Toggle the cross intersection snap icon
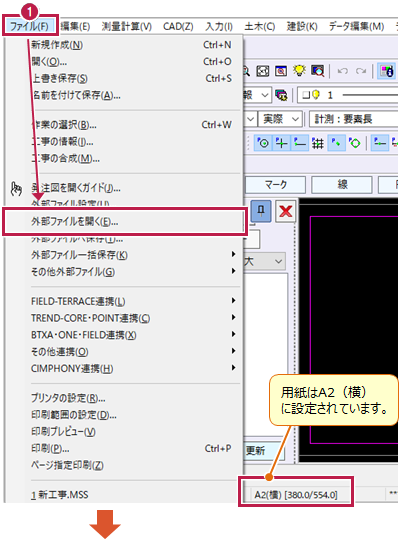Screen dimensions: 400x539 tap(281, 143)
